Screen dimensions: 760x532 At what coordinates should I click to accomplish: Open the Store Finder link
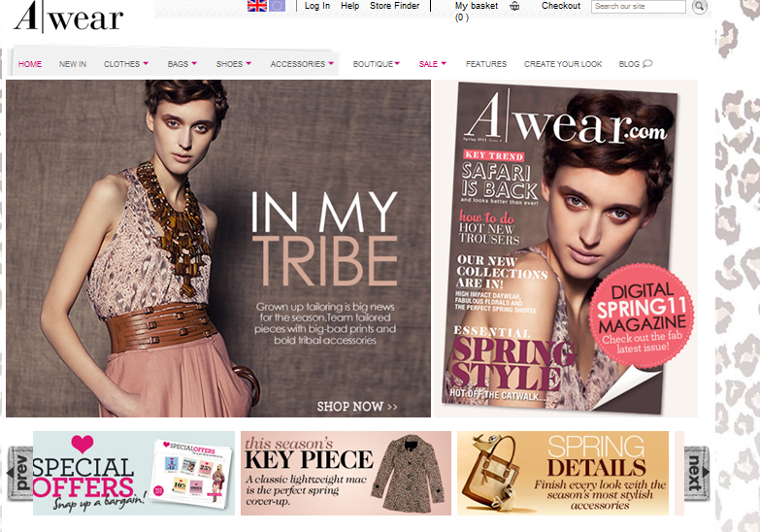(394, 6)
